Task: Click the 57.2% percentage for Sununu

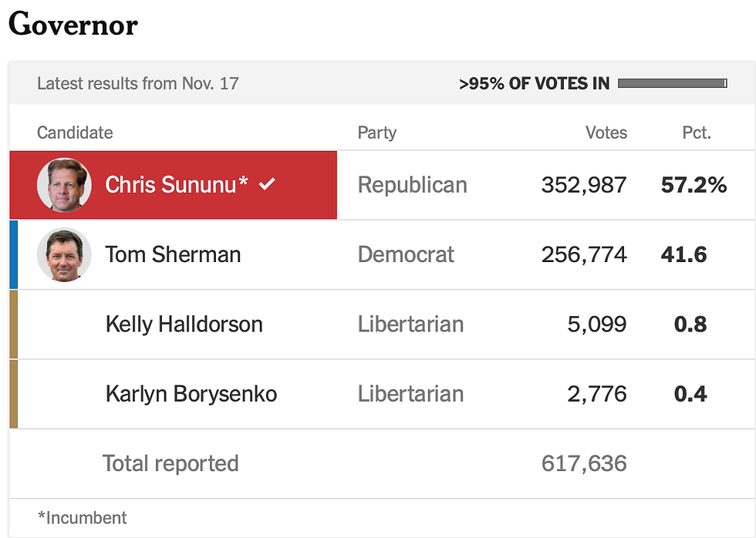Action: click(x=694, y=185)
